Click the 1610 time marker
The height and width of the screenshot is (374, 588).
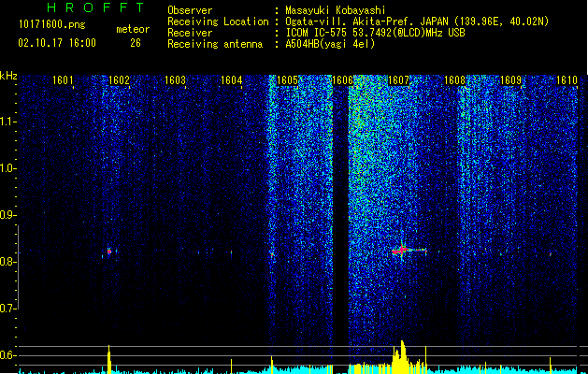coord(566,79)
